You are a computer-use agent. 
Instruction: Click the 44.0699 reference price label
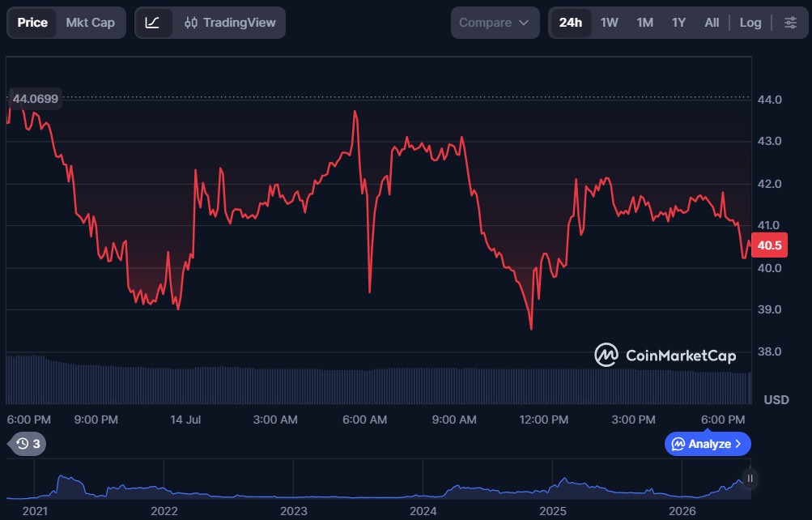pos(35,99)
